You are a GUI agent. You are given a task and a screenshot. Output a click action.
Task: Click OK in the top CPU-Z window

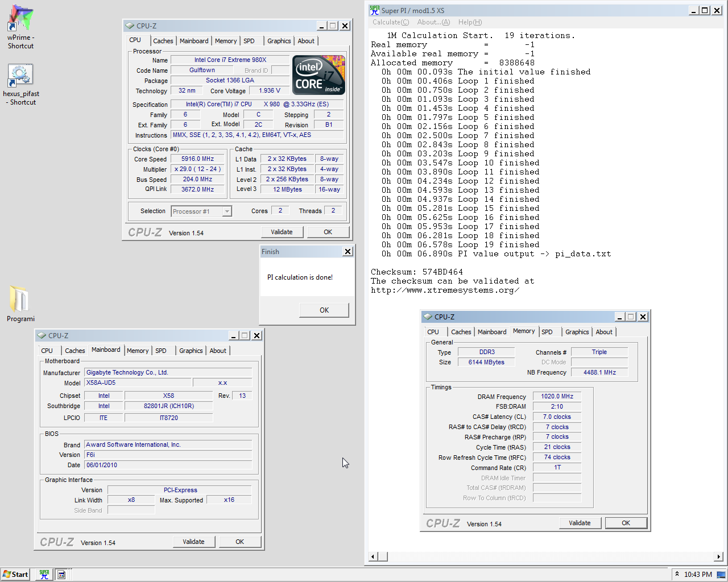point(328,232)
